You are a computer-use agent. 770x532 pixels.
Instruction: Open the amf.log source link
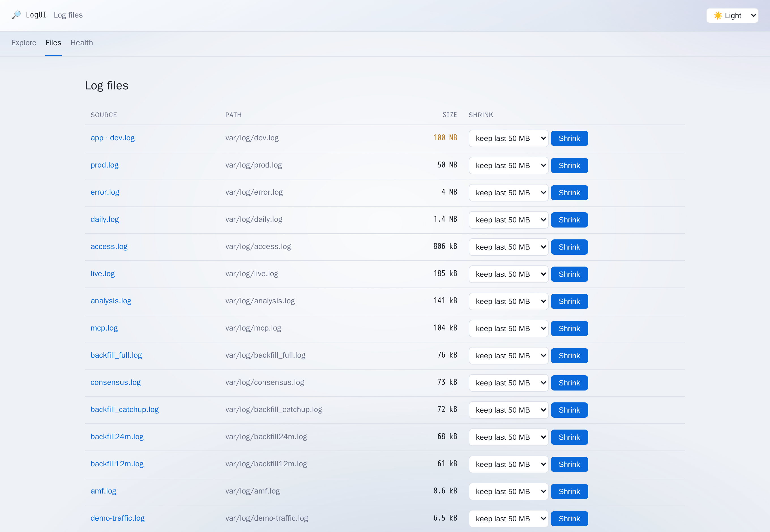coord(103,491)
